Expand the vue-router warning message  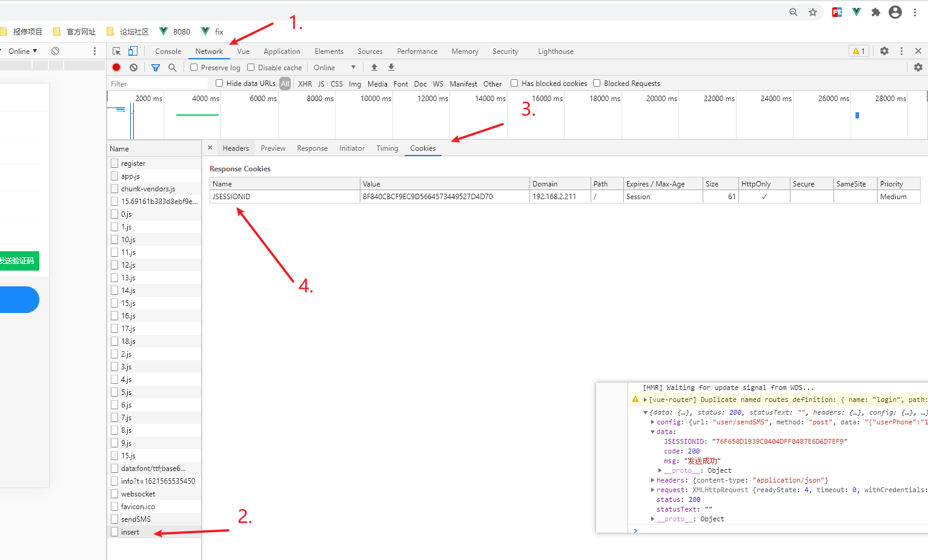pyautogui.click(x=645, y=400)
